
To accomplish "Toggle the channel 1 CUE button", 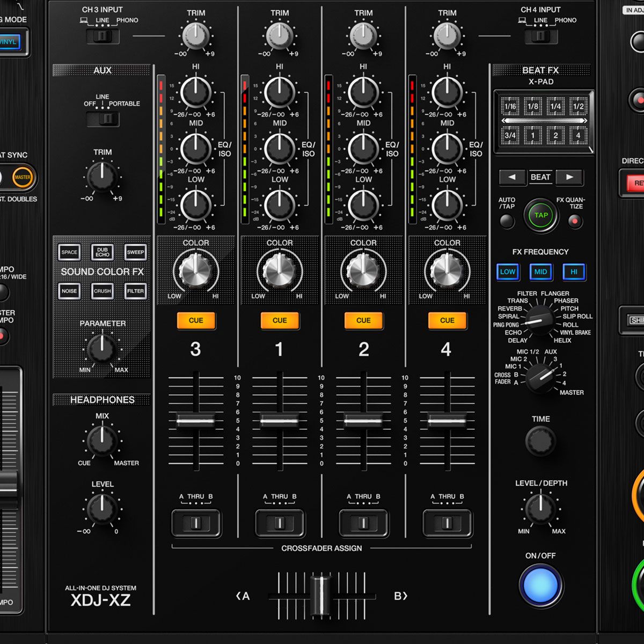I will [280, 320].
